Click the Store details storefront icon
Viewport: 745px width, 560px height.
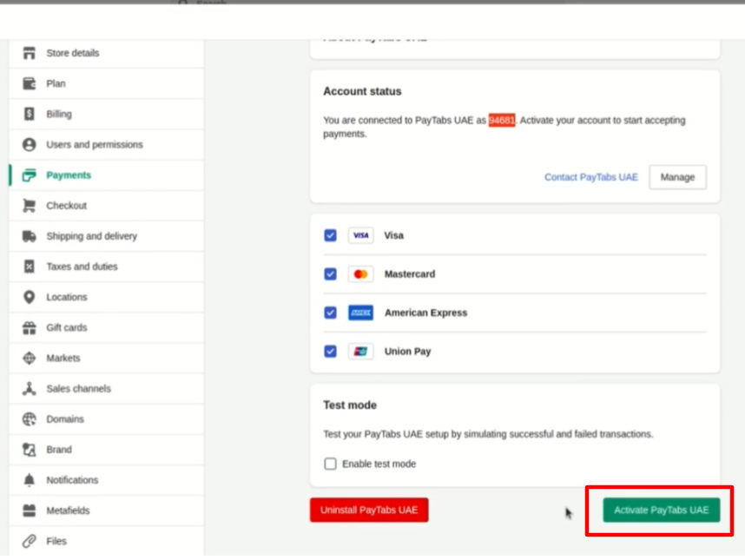(29, 53)
